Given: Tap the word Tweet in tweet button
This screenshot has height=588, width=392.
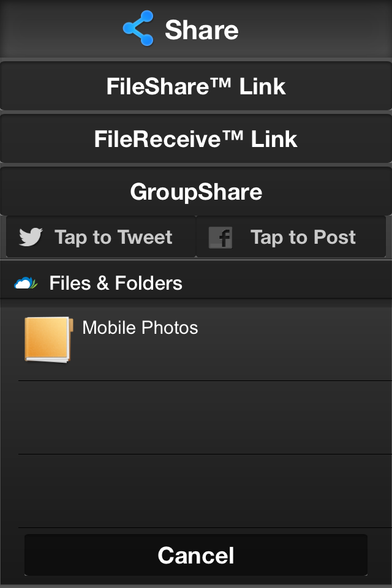Looking at the screenshot, I should pos(145,237).
